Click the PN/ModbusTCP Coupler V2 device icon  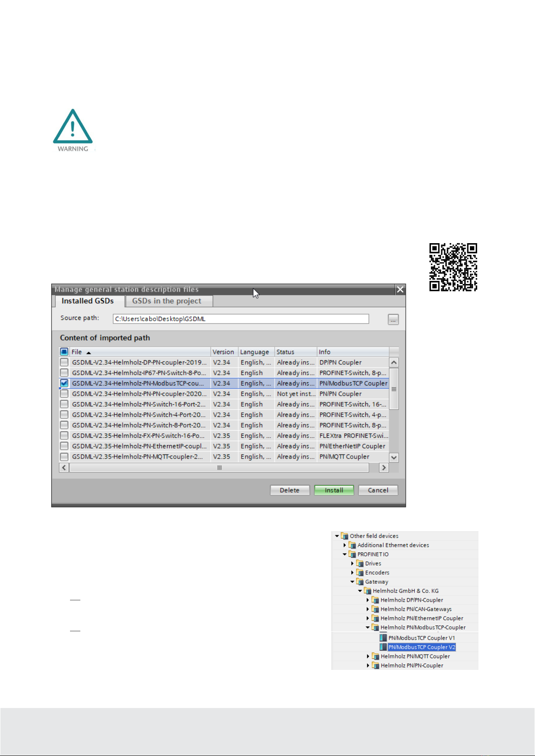click(x=383, y=647)
